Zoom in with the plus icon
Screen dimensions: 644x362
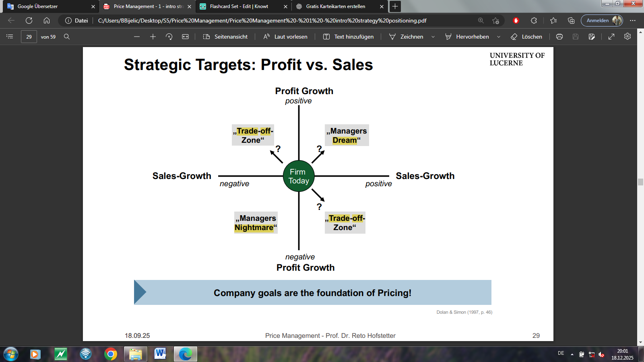153,37
